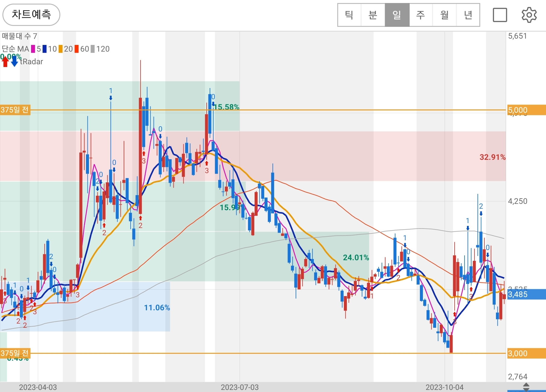The height and width of the screenshot is (392, 546).
Task: Open chart settings gear icon
Action: point(529,15)
